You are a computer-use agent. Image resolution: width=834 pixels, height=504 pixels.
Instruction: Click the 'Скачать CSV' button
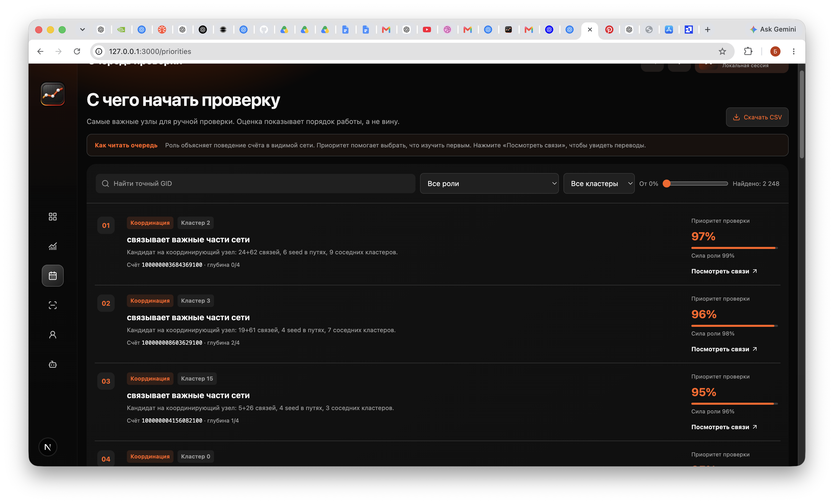[757, 117]
